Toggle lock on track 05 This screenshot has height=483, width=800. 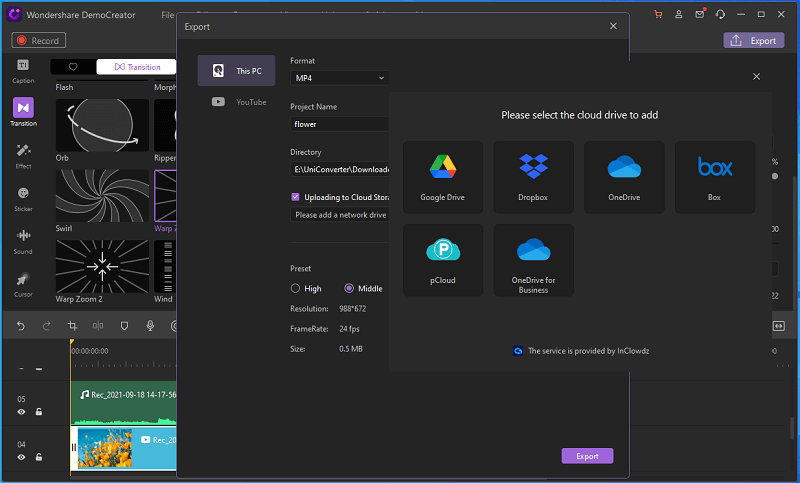coord(39,412)
